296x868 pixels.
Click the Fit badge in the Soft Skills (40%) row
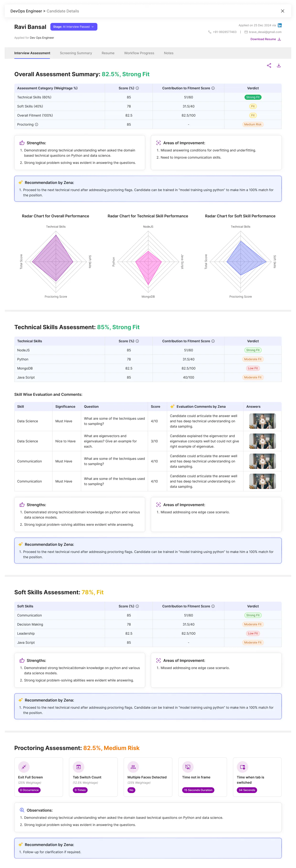[253, 107]
